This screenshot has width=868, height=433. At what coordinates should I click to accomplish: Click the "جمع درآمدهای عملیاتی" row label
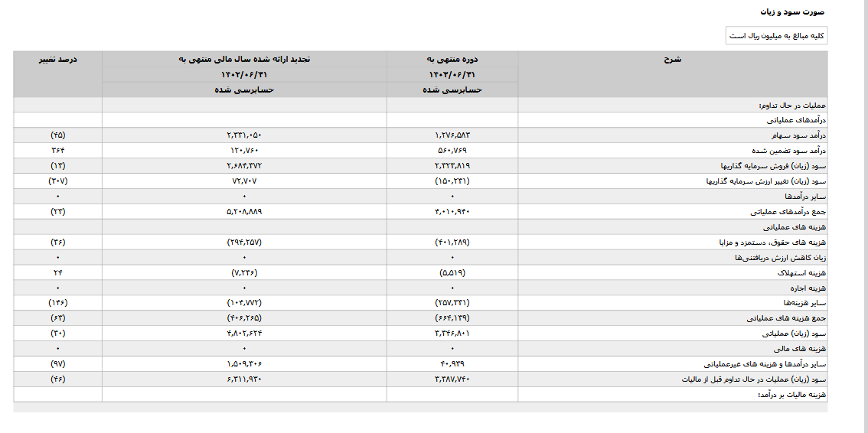tap(788, 212)
